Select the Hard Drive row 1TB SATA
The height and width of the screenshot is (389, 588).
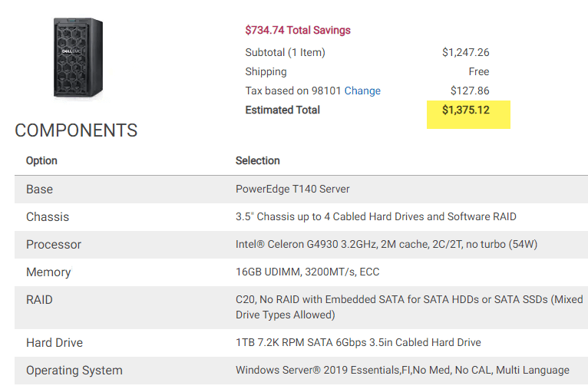pyautogui.click(x=301, y=343)
